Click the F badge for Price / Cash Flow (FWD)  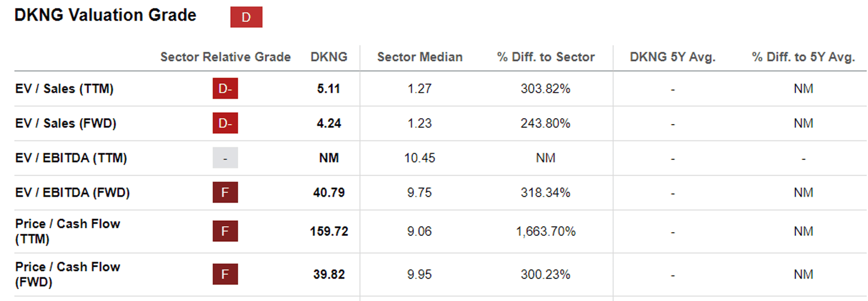coord(225,274)
